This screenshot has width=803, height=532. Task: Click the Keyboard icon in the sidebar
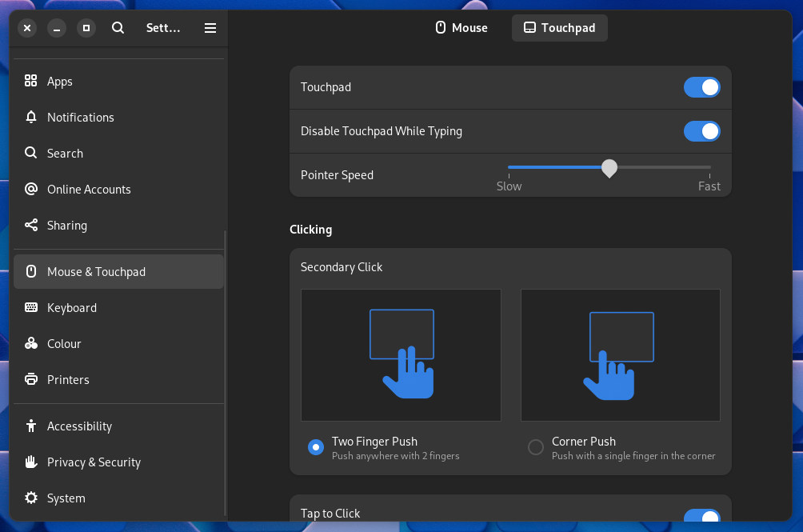pos(30,307)
